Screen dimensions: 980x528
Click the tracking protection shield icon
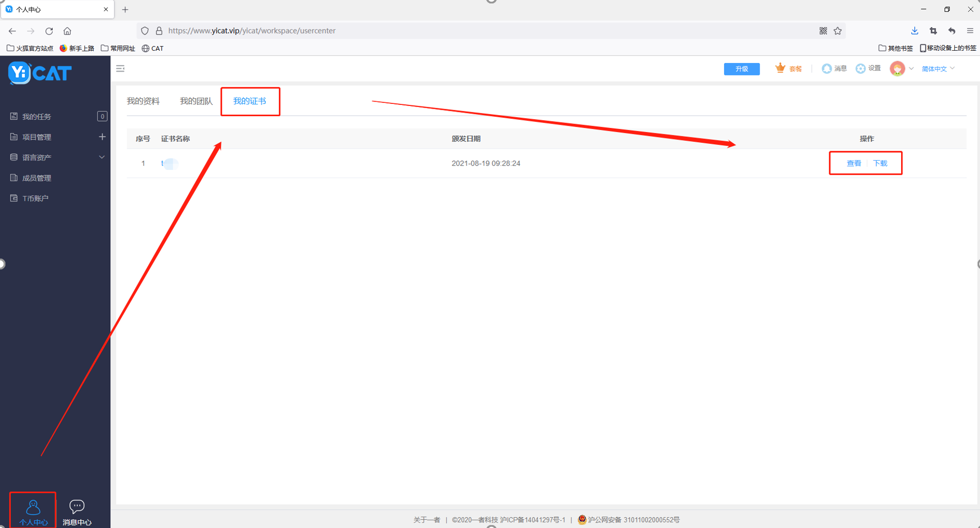click(144, 31)
